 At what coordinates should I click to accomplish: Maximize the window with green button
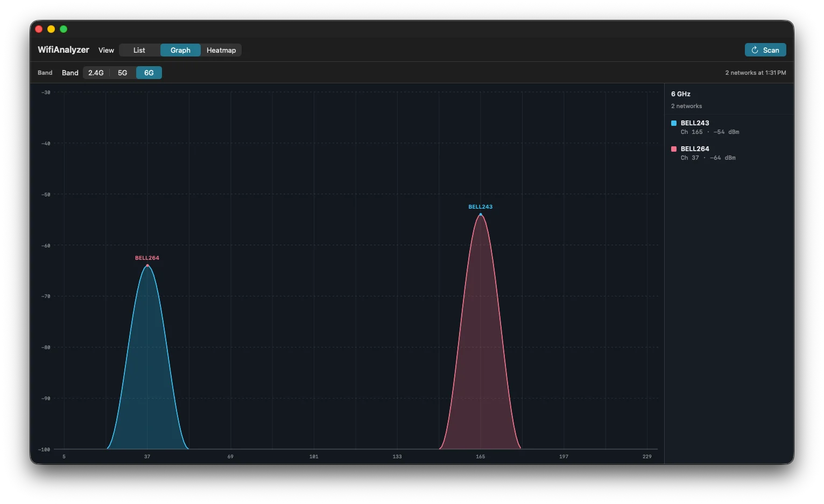point(64,29)
